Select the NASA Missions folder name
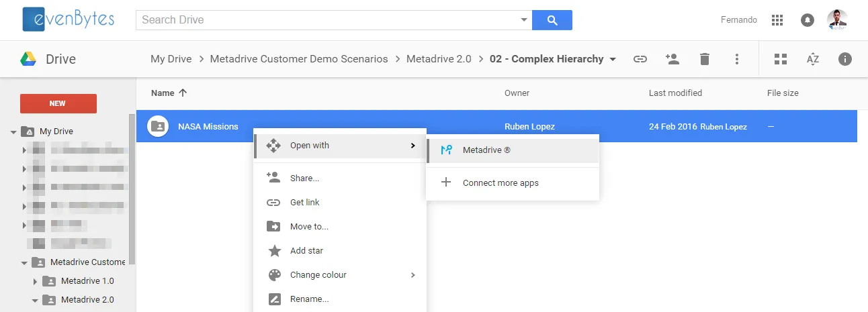Viewport: 868px width, 312px height. click(208, 126)
